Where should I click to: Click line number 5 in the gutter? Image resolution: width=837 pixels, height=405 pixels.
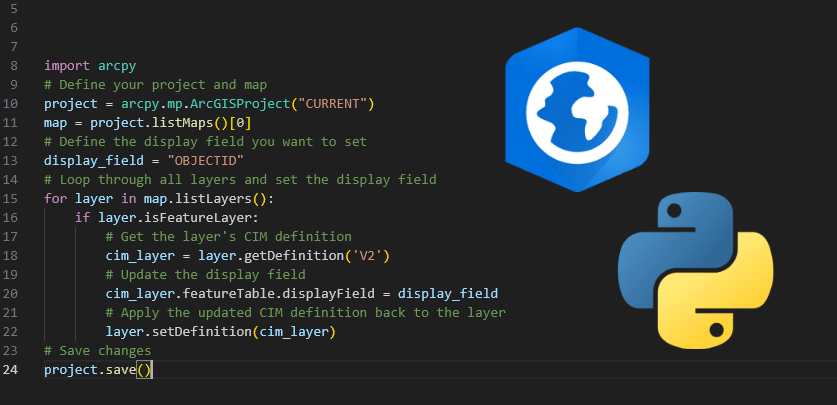13,9
